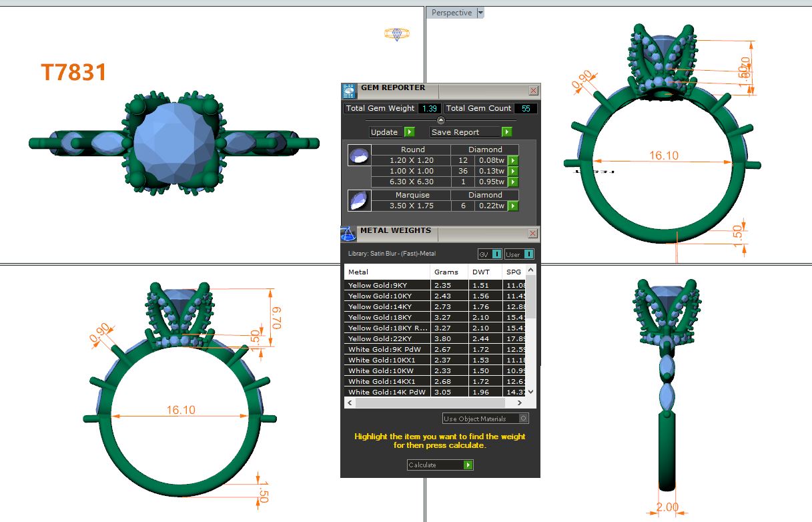The height and width of the screenshot is (522, 812).
Task: Click green arrow beside Marquise 0.22tw
Action: (513, 206)
